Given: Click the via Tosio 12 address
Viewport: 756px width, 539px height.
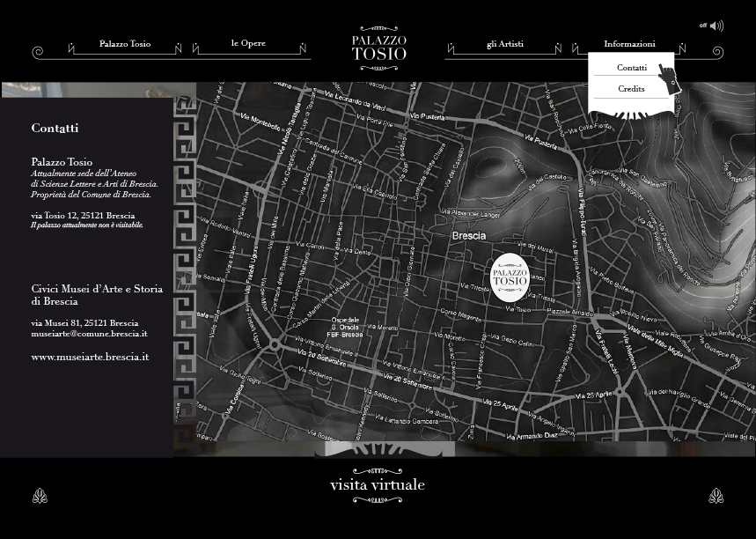Looking at the screenshot, I should click(83, 215).
